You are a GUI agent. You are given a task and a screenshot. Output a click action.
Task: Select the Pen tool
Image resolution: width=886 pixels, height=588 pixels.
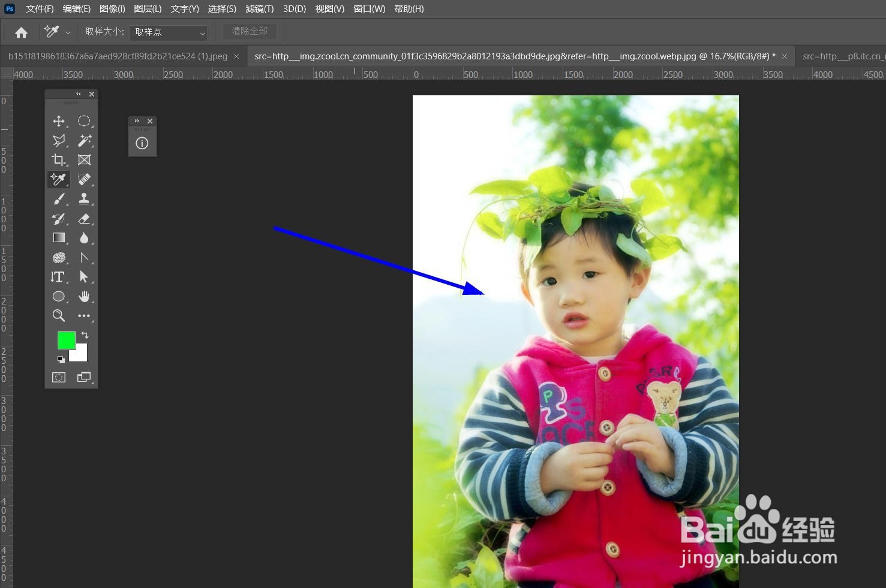(x=84, y=258)
